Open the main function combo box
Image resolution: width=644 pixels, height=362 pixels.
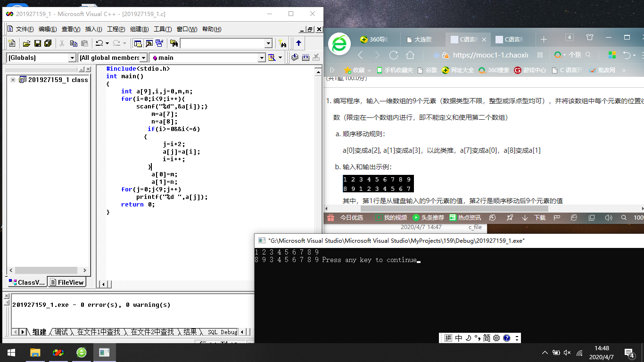(207, 58)
